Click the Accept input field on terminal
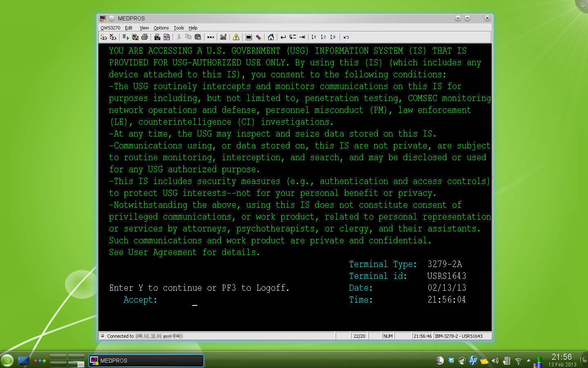The image size is (588, 368). [x=195, y=300]
